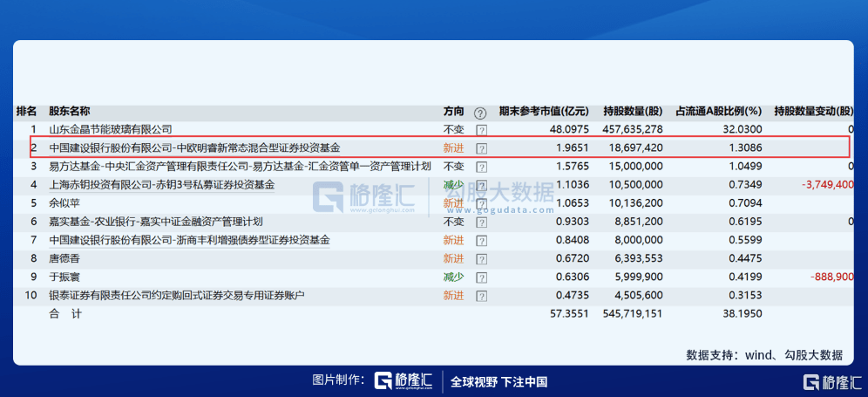Click market value 1.5765
This screenshot has height=397, width=868.
pos(572,167)
